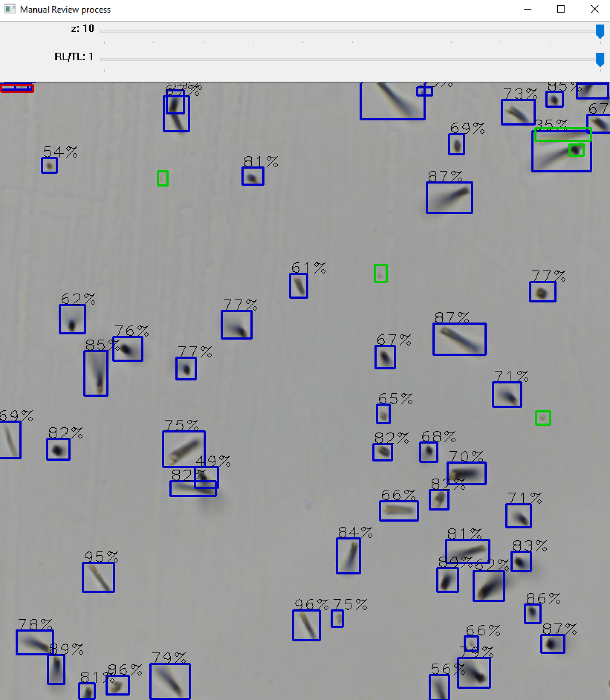Click the 65% labeled detection box
This screenshot has height=700, width=610.
pyautogui.click(x=383, y=414)
